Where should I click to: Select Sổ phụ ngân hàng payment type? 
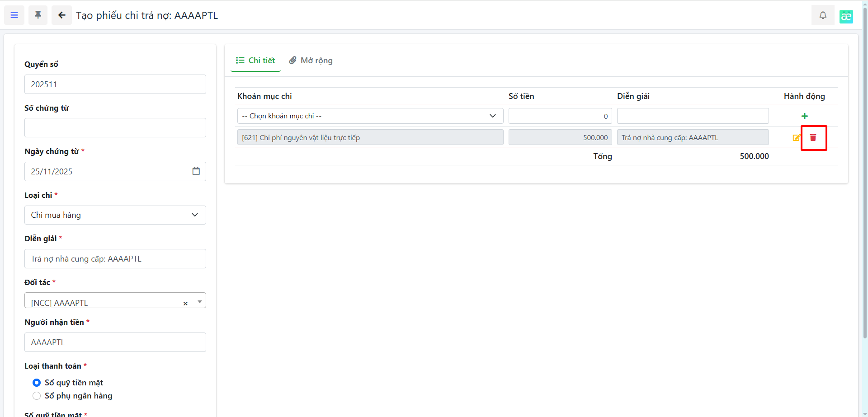coord(37,396)
